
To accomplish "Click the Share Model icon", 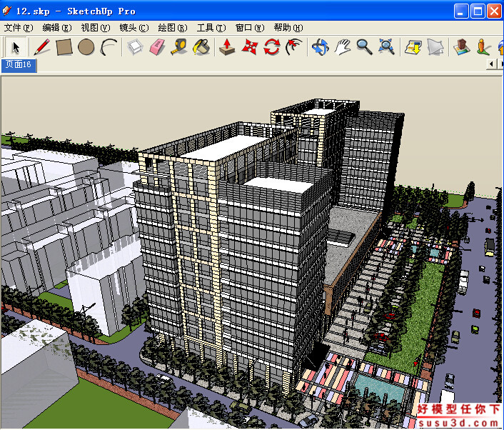I will tap(435, 47).
